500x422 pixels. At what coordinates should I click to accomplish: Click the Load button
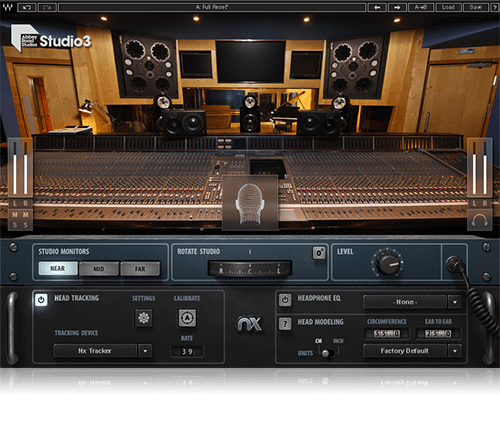448,7
